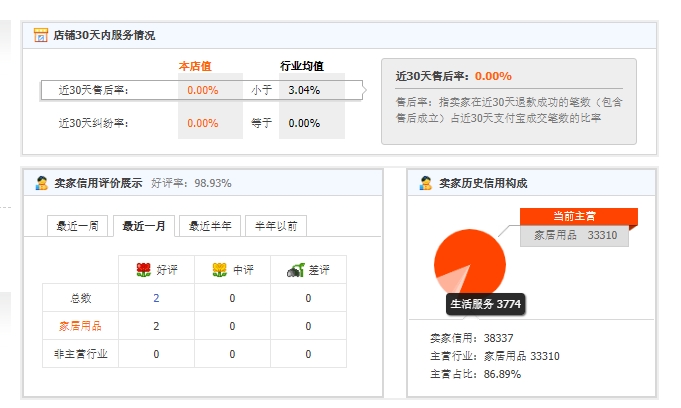Click the 家居用品 row 好评 count
The image size is (681, 408).
tap(156, 326)
